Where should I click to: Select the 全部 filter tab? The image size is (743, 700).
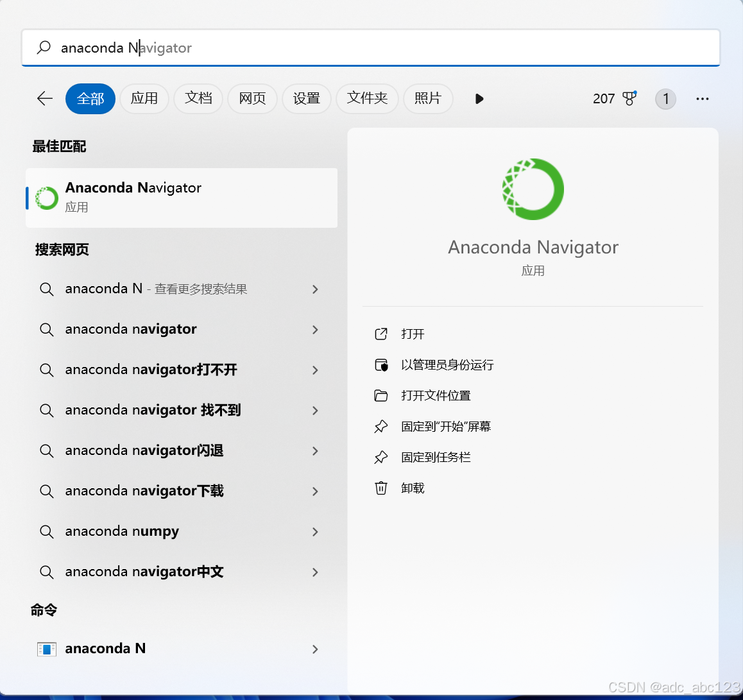(90, 99)
